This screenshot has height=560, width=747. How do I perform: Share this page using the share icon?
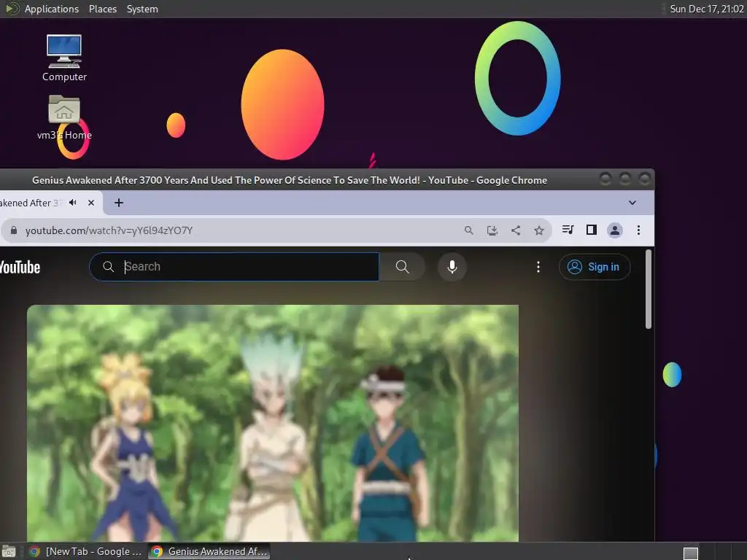pos(516,230)
